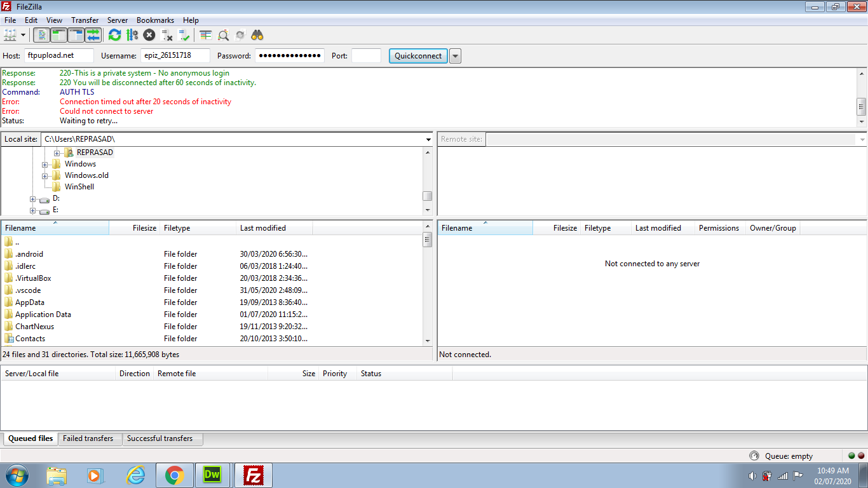
Task: Select the AppData folder row
Action: [212, 302]
